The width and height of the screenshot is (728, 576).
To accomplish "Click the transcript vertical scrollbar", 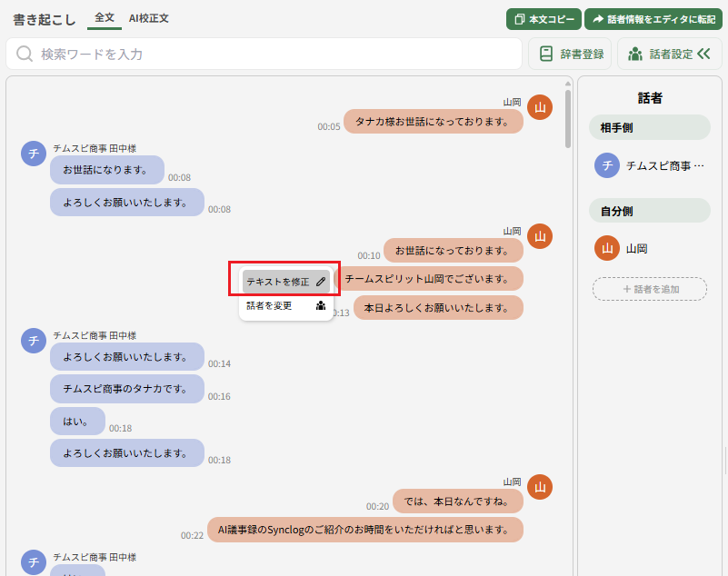I will point(568,118).
